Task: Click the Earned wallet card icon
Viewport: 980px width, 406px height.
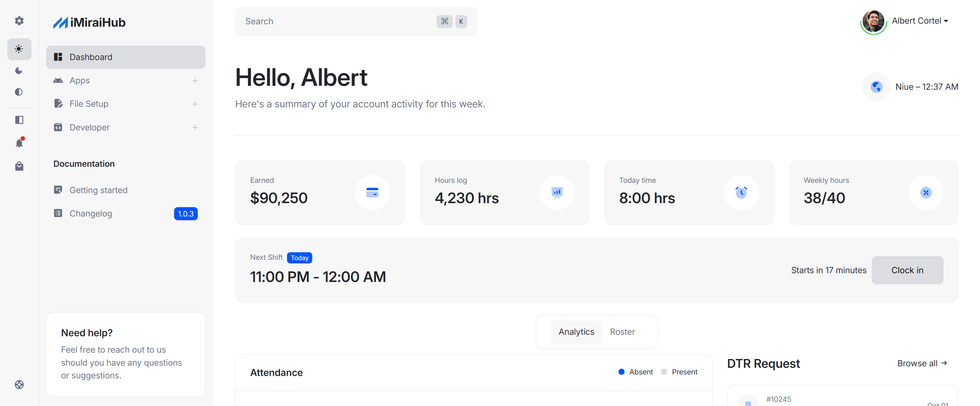Action: [x=372, y=193]
